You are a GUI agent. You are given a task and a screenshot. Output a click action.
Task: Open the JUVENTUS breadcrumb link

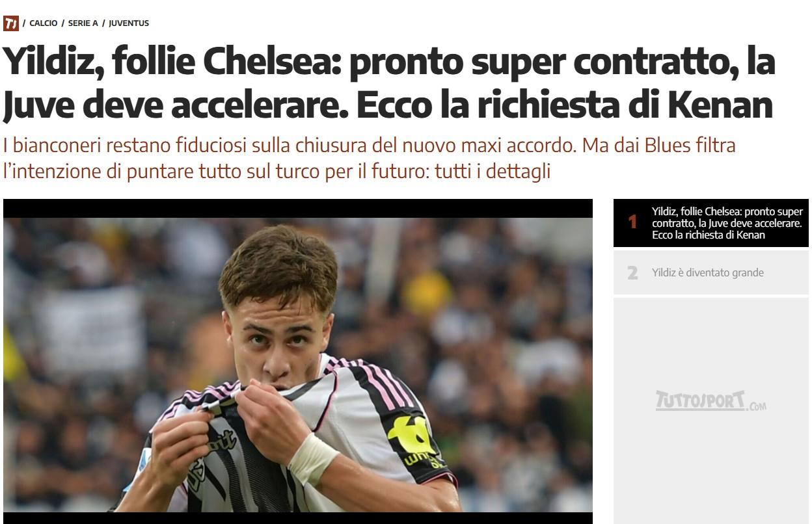click(129, 23)
